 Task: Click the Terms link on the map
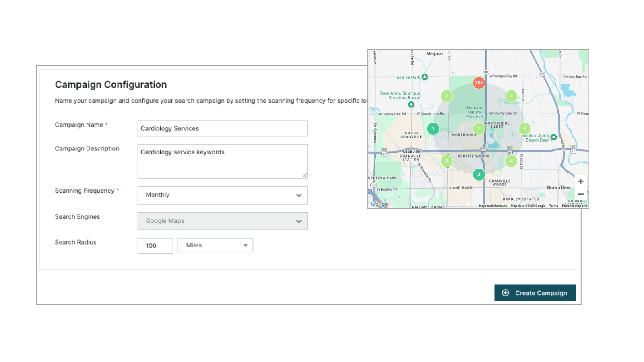click(x=553, y=206)
